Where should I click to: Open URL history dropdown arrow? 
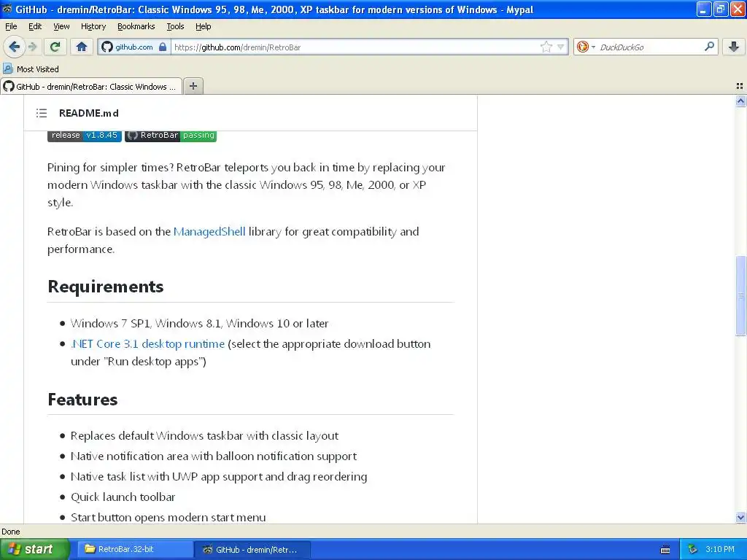(x=561, y=47)
